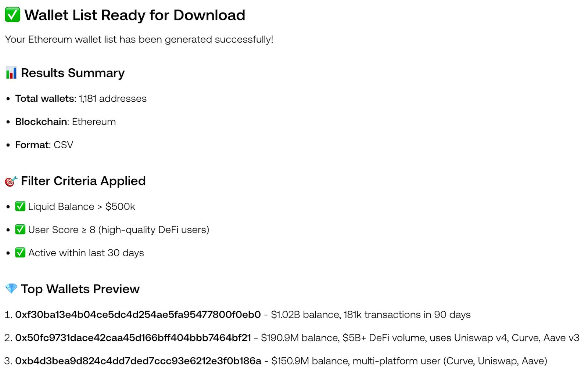The height and width of the screenshot is (373, 588).
Task: Select wallet address starting with 0x50fc9731
Action: 133,338
